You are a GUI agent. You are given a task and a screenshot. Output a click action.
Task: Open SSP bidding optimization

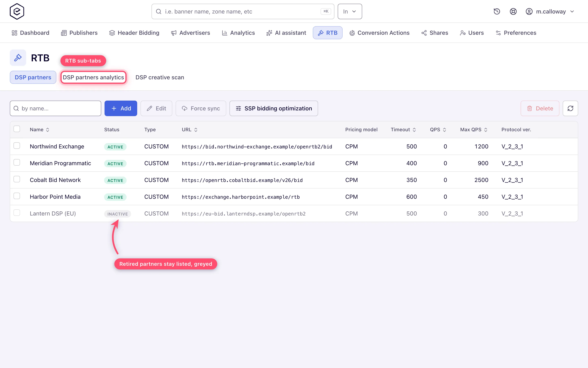(x=274, y=108)
